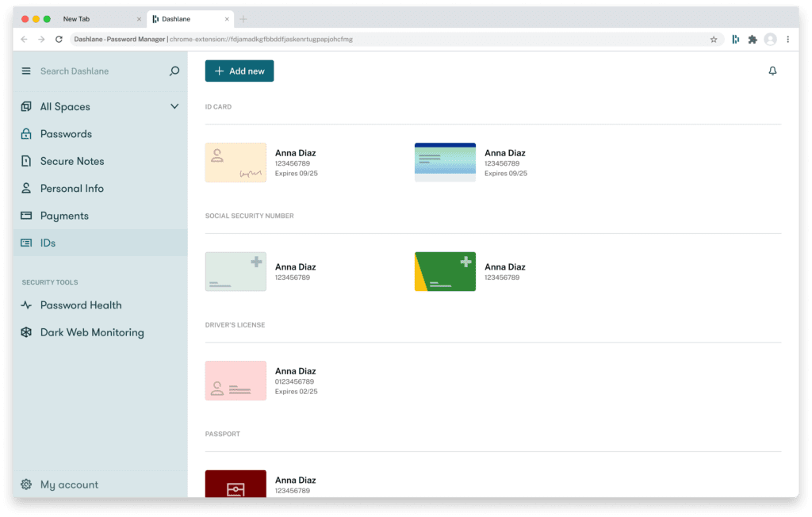812x517 pixels.
Task: Expand the All Spaces dropdown chevron
Action: 174,107
